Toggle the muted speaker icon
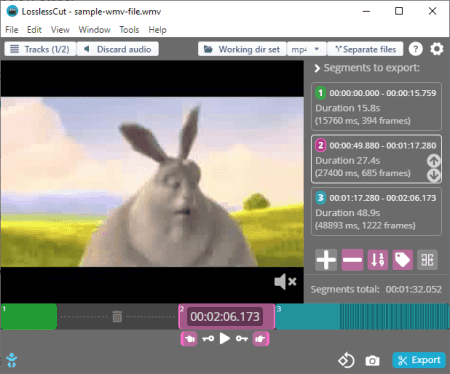The image size is (450, 374). click(285, 282)
